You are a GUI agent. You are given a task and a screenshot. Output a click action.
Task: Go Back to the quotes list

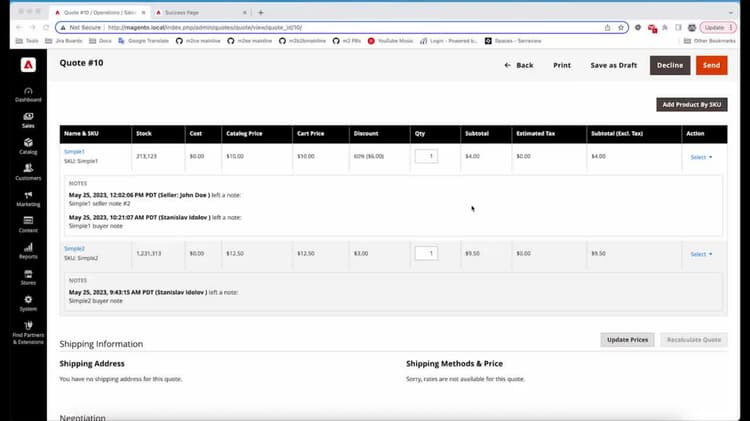519,65
